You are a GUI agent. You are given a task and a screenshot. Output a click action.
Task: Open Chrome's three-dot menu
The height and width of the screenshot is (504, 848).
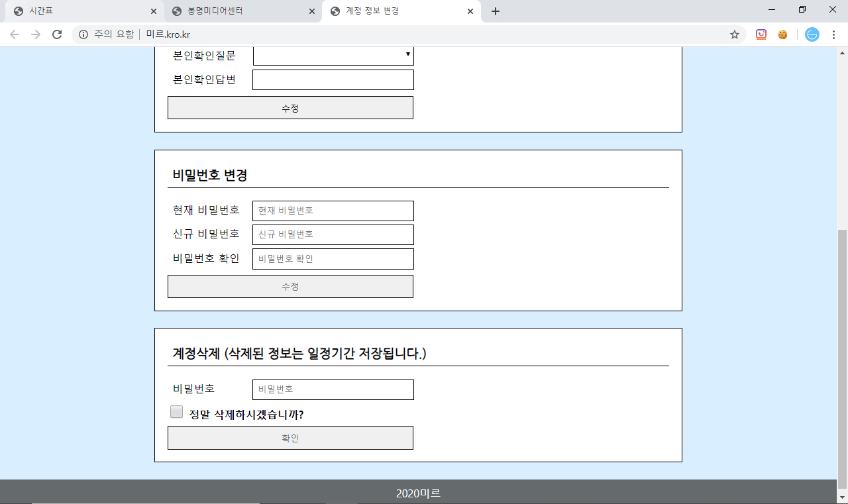833,34
